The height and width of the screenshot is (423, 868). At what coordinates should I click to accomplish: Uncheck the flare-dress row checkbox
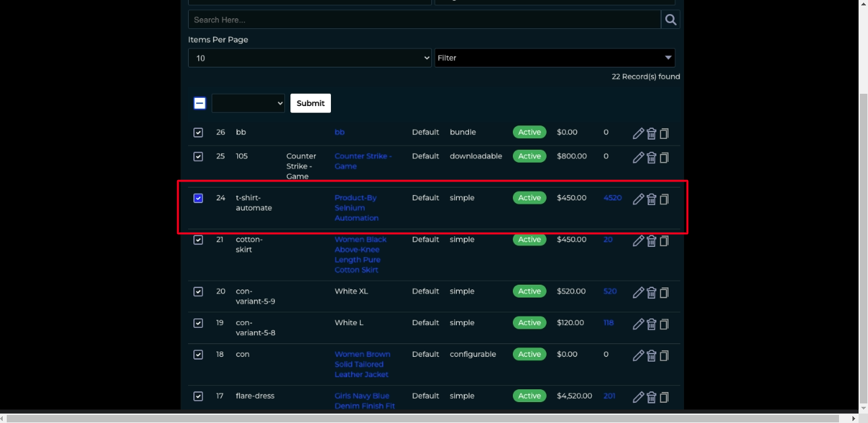198,397
